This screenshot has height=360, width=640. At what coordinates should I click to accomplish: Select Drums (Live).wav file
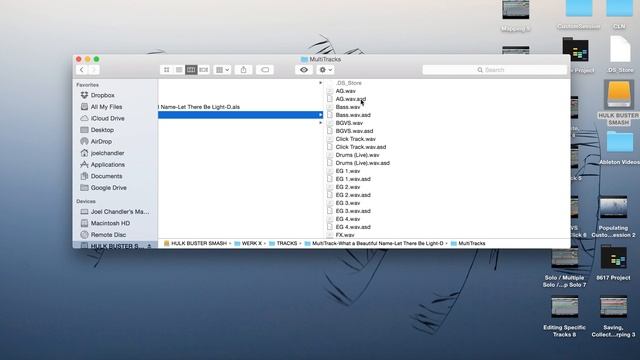coord(357,155)
